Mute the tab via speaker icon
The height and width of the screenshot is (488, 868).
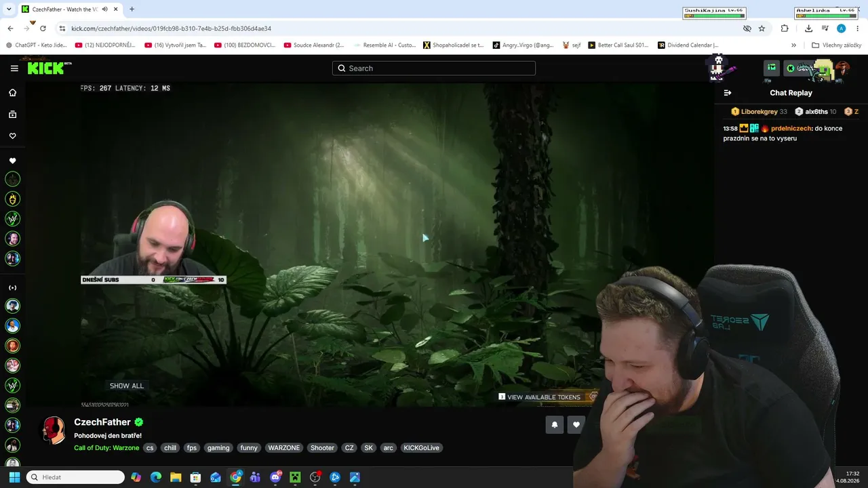coord(104,9)
